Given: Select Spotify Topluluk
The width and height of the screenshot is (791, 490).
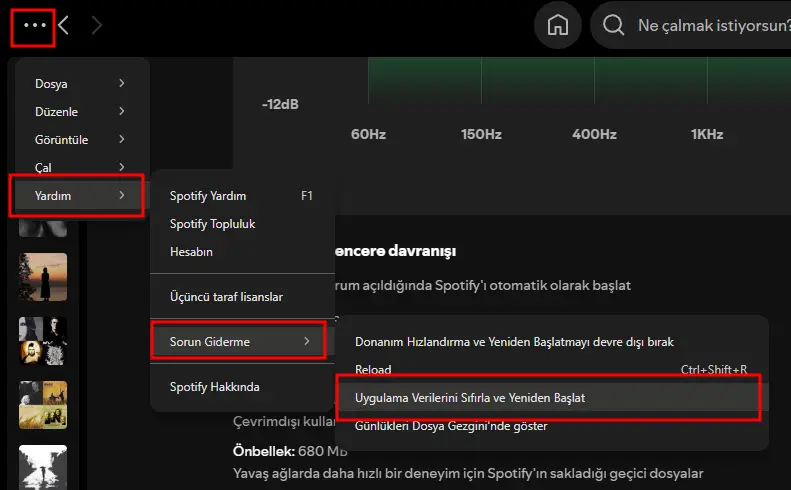Looking at the screenshot, I should click(242, 224).
